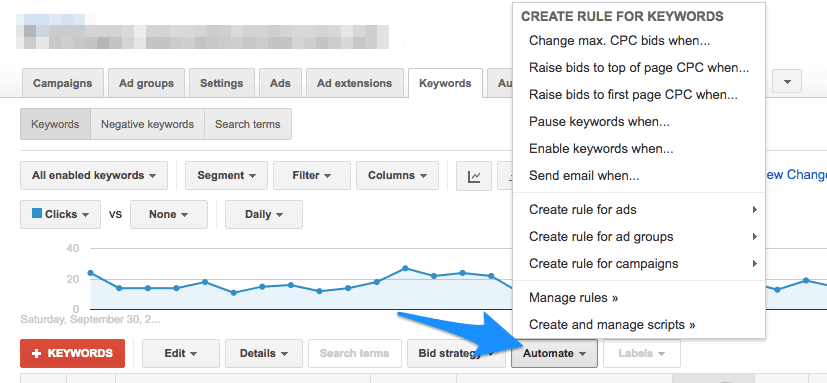Viewport: 827px width, 383px height.
Task: Expand the Create rule for ad groups arrow
Action: (x=755, y=236)
